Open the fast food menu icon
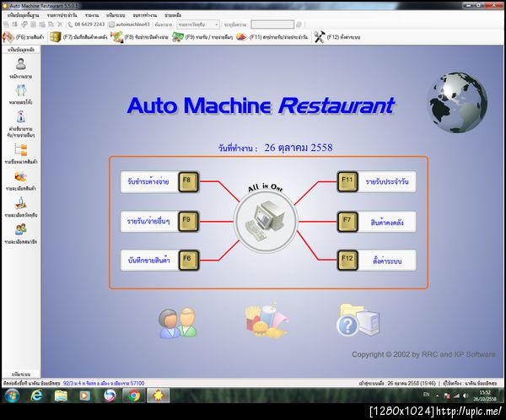Viewport: 506px width, 420px height. pos(266,320)
